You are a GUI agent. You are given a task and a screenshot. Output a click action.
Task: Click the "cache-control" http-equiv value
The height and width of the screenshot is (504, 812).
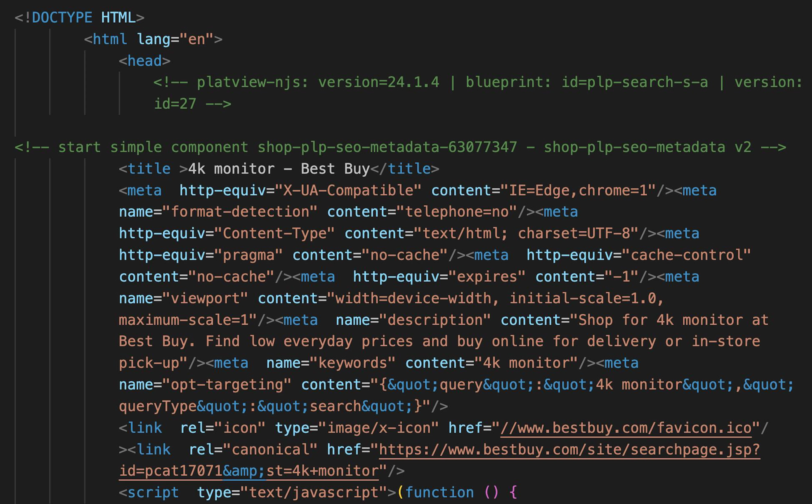point(686,255)
